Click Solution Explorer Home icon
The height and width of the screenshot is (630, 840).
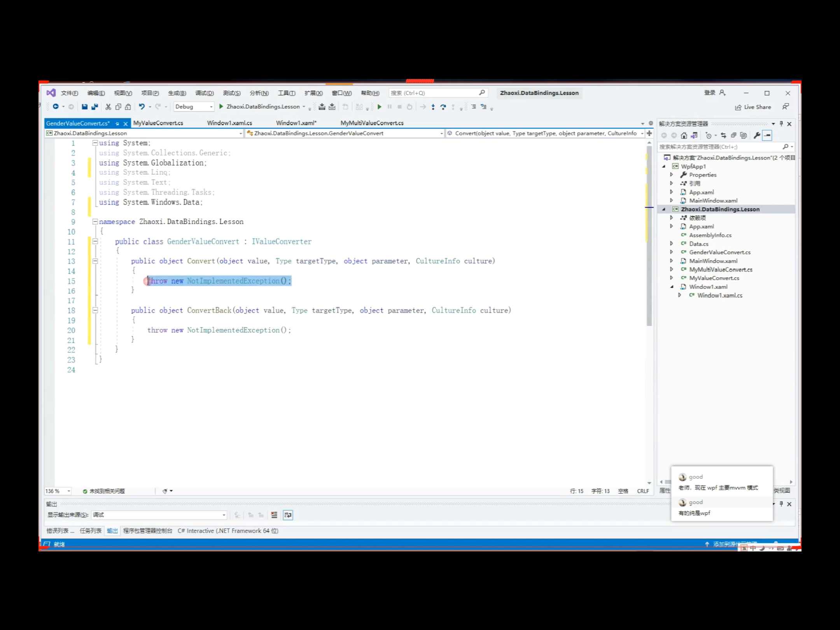point(684,135)
